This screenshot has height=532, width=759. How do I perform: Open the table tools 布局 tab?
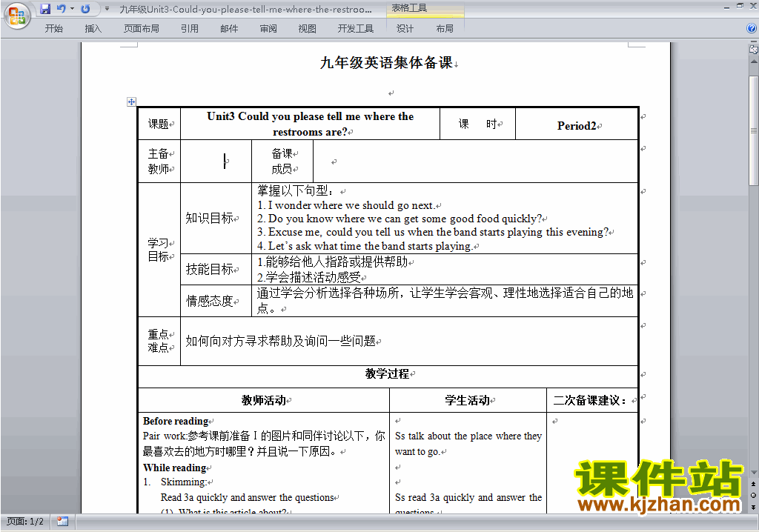(x=445, y=29)
